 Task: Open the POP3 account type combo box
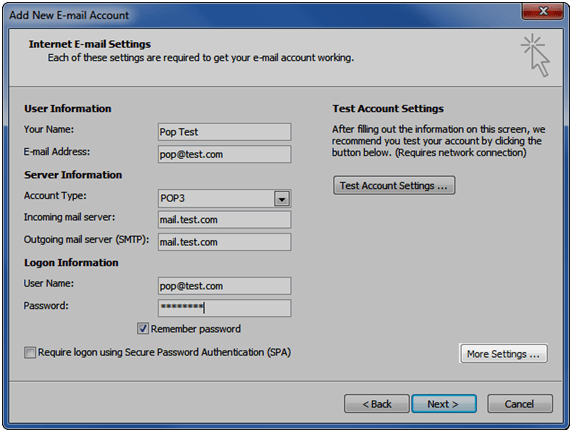(x=224, y=198)
